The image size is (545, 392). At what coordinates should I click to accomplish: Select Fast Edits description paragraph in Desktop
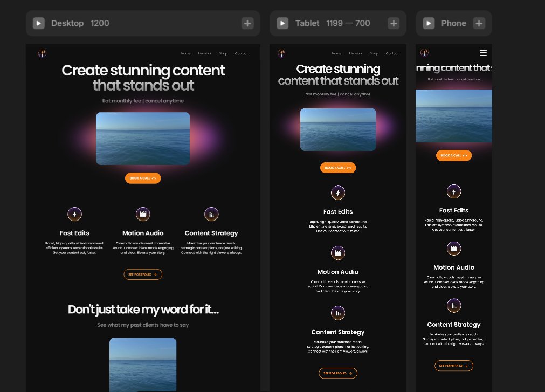pyautogui.click(x=74, y=248)
